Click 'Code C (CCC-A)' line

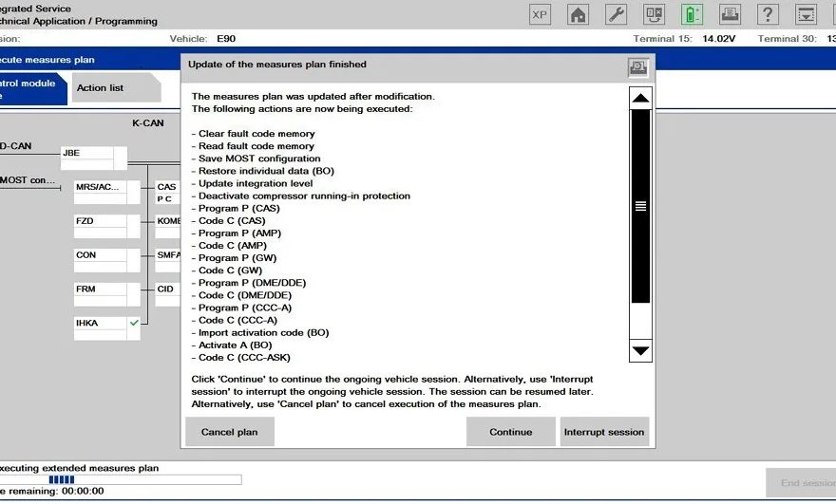[x=235, y=320]
